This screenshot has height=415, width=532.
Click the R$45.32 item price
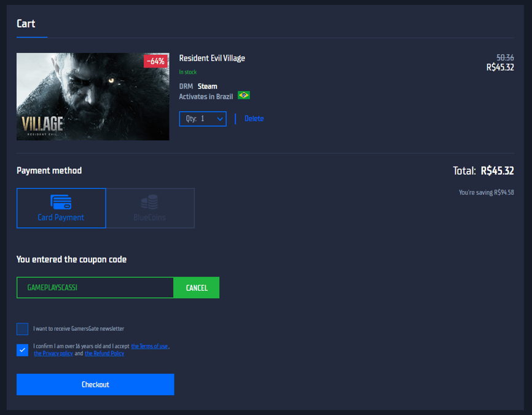[x=500, y=68]
